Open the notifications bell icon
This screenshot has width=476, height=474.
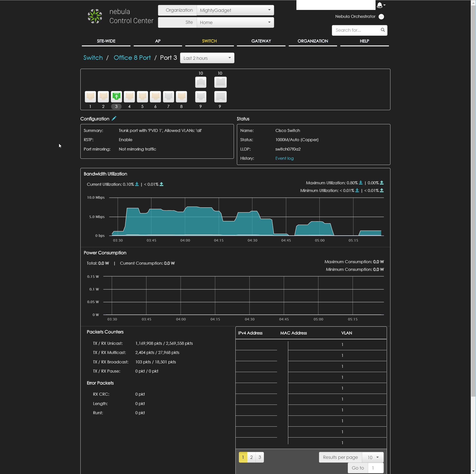pos(380,5)
